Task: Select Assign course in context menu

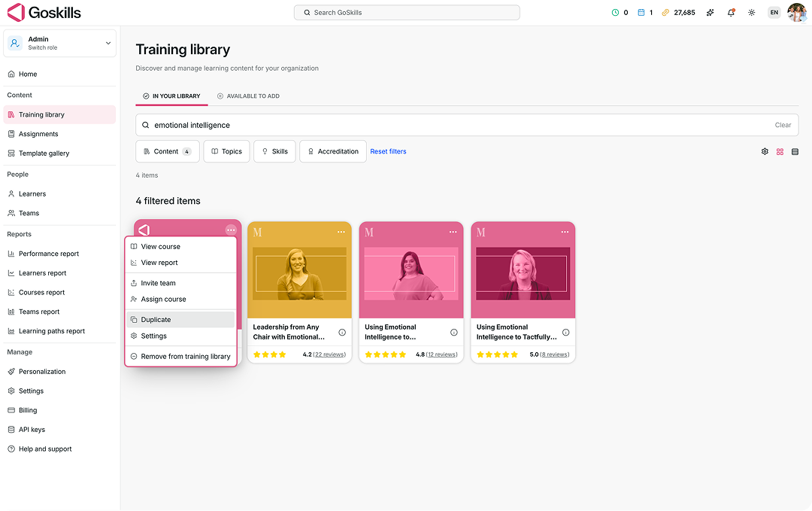Action: (180, 299)
